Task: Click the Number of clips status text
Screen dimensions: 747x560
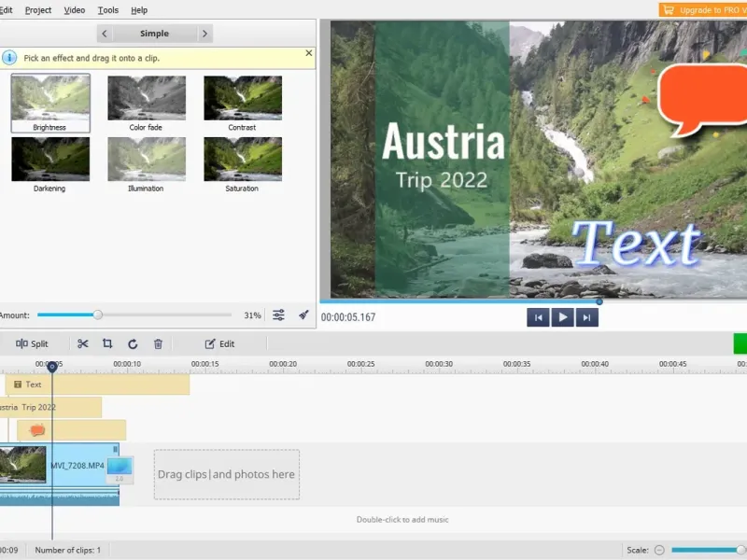Action: [67, 550]
